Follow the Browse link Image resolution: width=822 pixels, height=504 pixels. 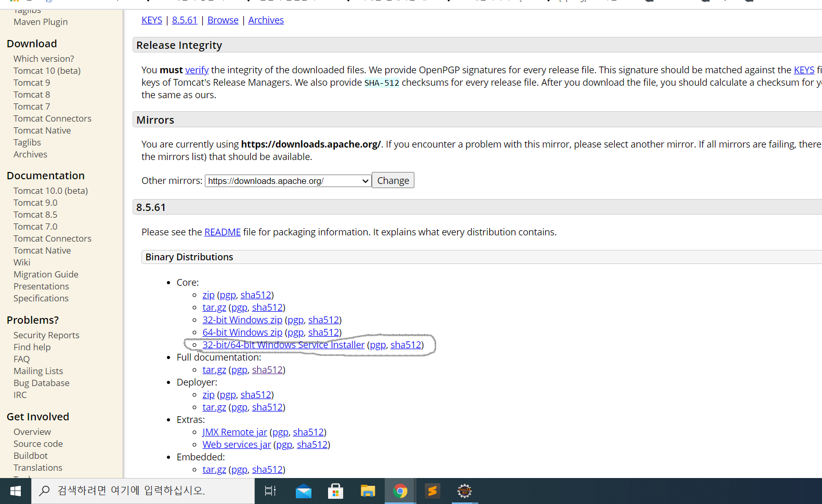[x=223, y=20]
